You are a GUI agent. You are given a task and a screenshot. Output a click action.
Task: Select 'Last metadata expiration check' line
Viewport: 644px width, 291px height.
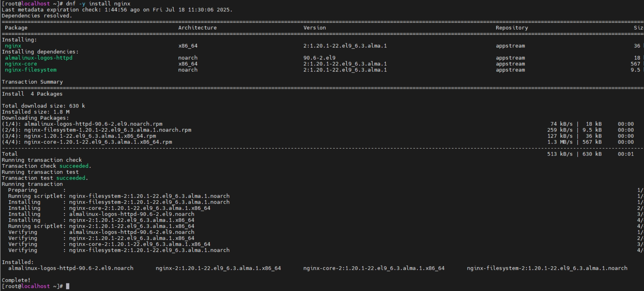117,10
